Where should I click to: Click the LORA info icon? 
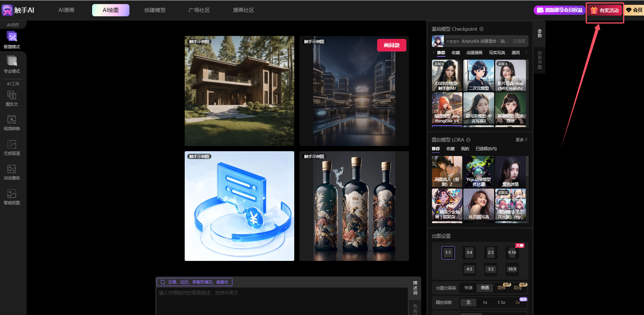(x=468, y=140)
